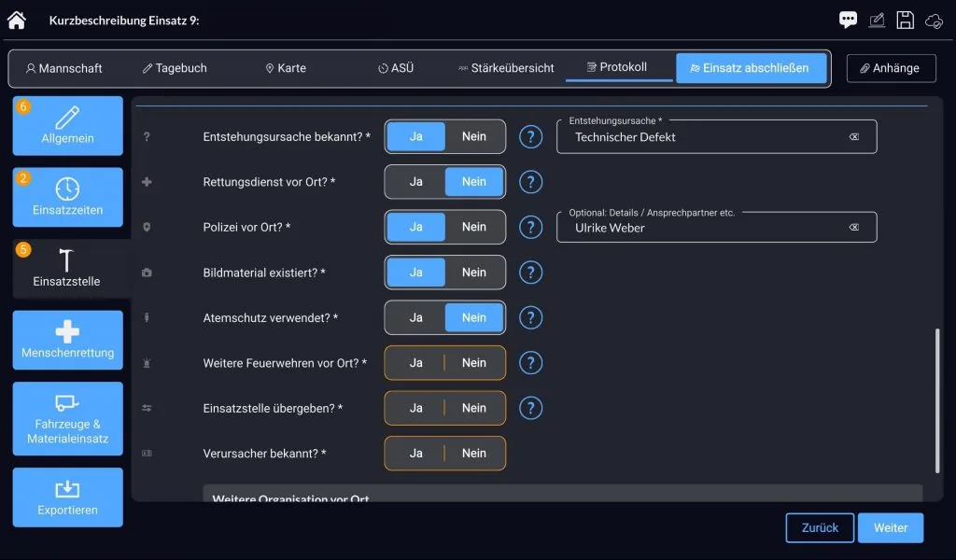Save using the floppy disk icon
The height and width of the screenshot is (560, 956).
click(905, 21)
